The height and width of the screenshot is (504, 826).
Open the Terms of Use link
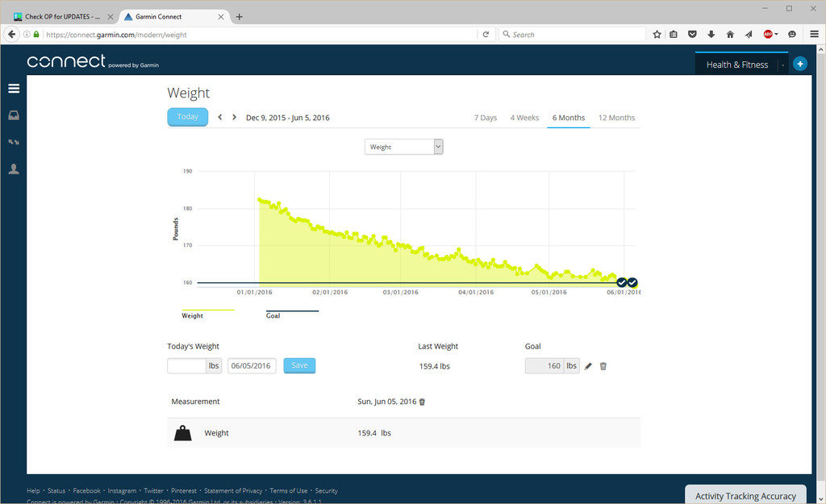tap(288, 491)
